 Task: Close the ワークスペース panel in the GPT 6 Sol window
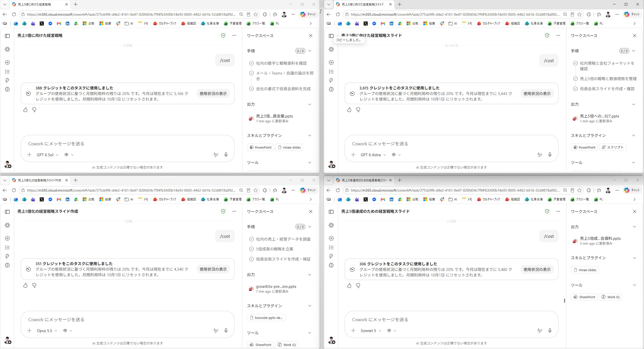(311, 36)
